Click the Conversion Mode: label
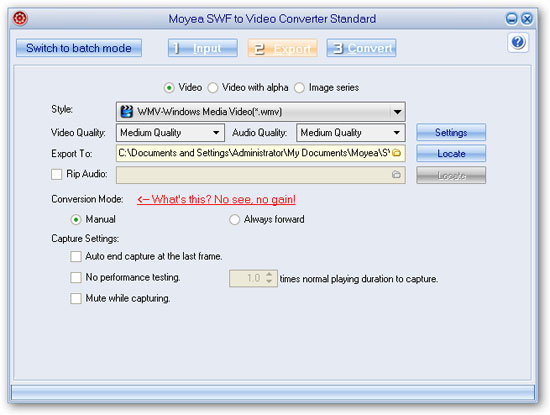This screenshot has height=415, width=550. tap(87, 199)
